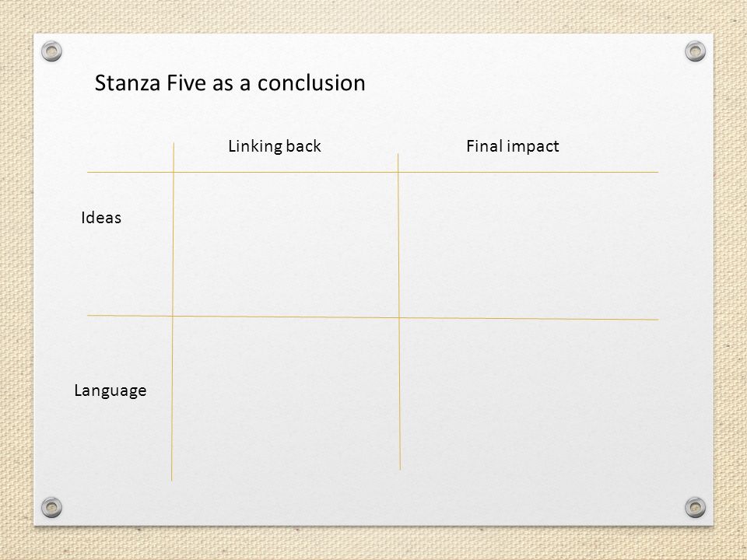
Task: Click the metal grommet in the bottom-left corner
Action: (x=51, y=507)
